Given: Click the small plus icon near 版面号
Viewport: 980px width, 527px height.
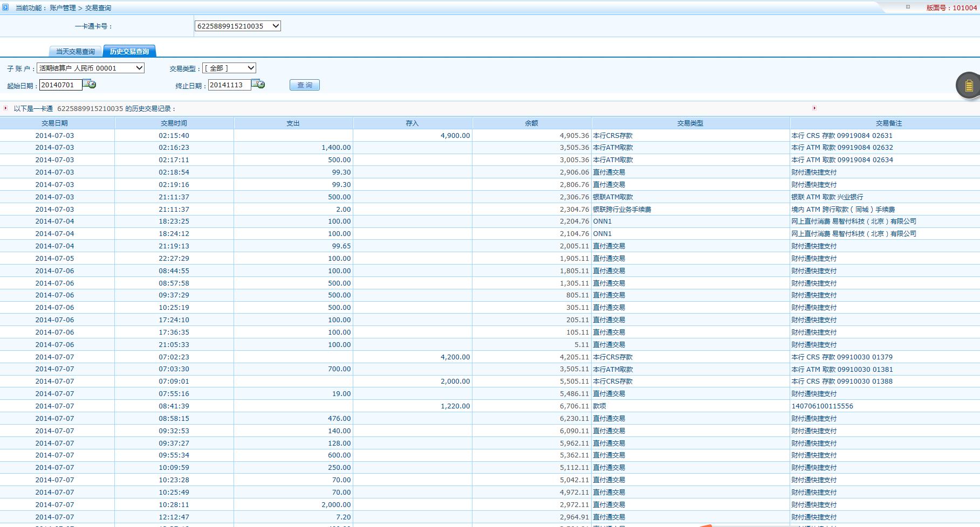Looking at the screenshot, I should pos(908,7).
